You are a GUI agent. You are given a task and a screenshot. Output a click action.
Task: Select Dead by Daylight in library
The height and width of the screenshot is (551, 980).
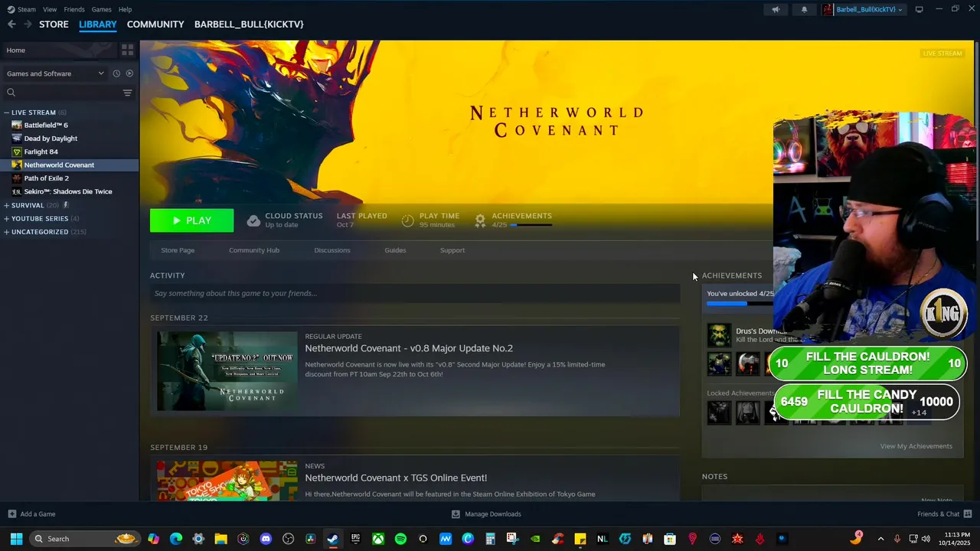51,139
